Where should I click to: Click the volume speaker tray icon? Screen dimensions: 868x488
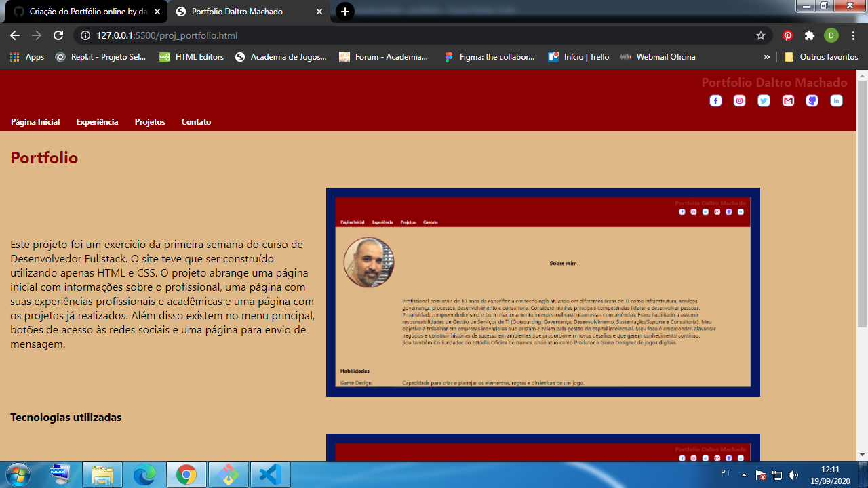pyautogui.click(x=793, y=475)
